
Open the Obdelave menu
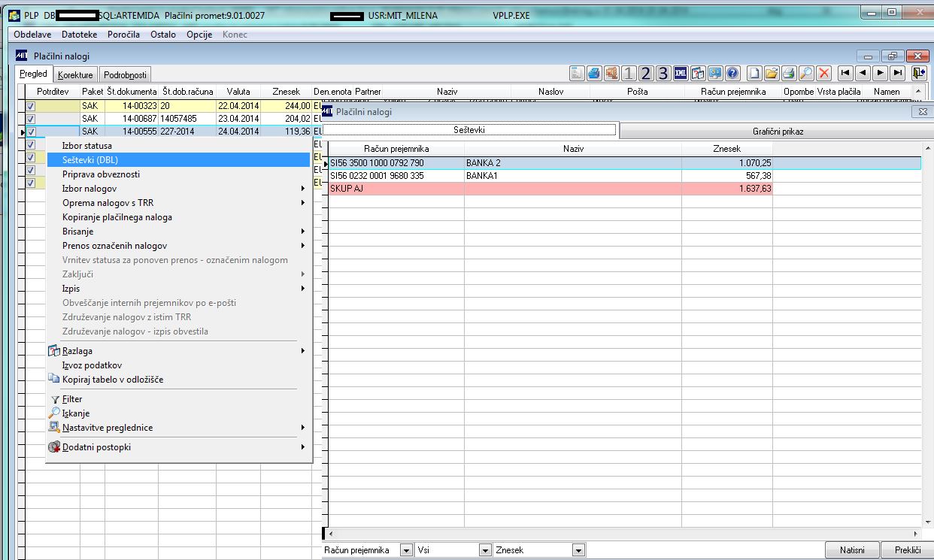coord(34,35)
